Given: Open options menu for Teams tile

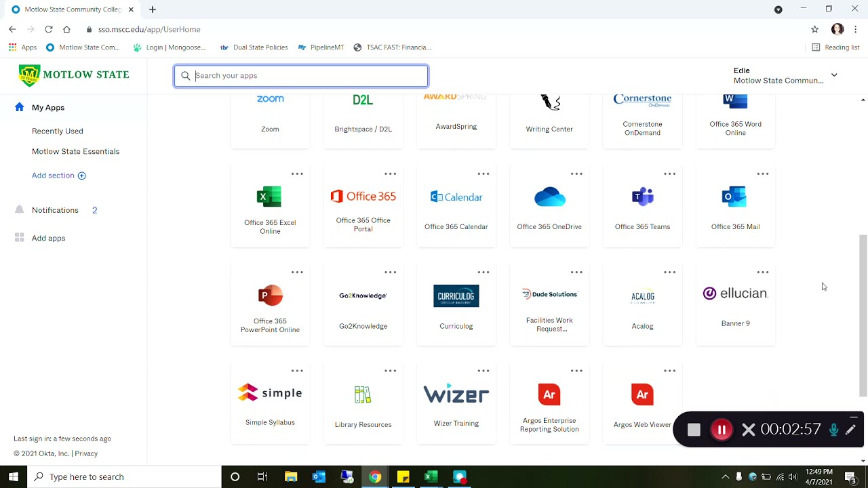Looking at the screenshot, I should (669, 174).
